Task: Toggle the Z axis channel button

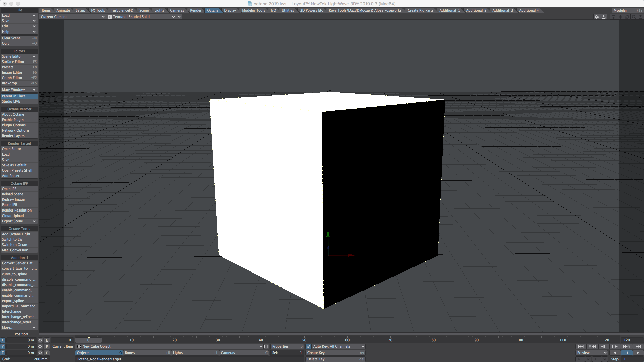Action: [x=3, y=353]
